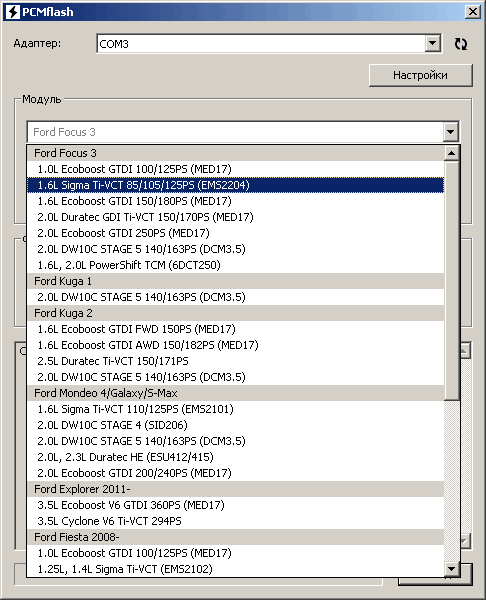Click the Настройки settings button
Viewport: 486px width, 600px height.
point(421,75)
